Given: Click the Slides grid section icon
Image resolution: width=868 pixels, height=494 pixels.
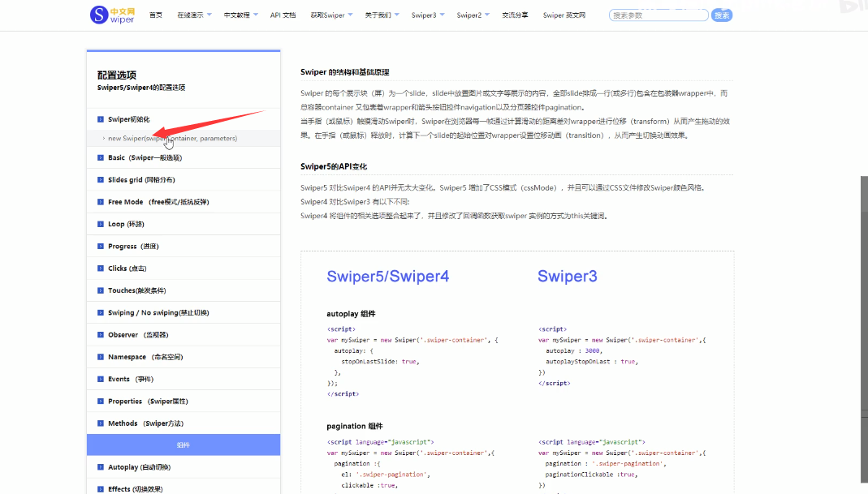Looking at the screenshot, I should point(100,180).
